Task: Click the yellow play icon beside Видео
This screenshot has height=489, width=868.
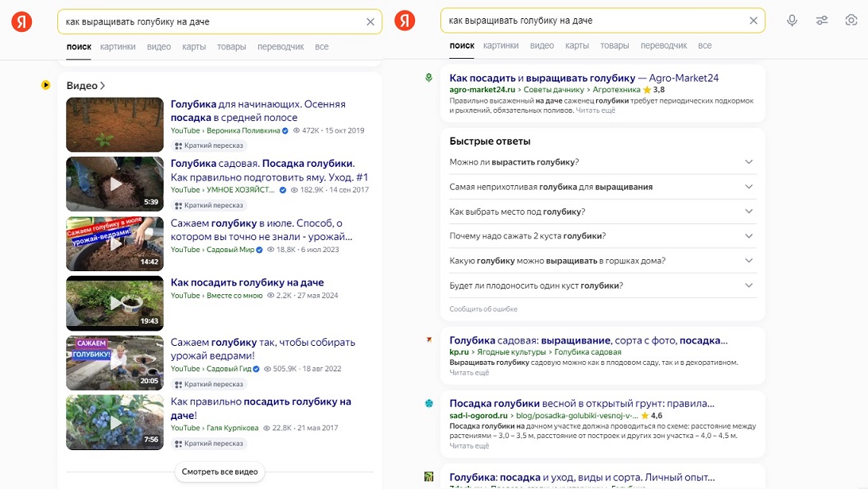Action: [x=46, y=85]
